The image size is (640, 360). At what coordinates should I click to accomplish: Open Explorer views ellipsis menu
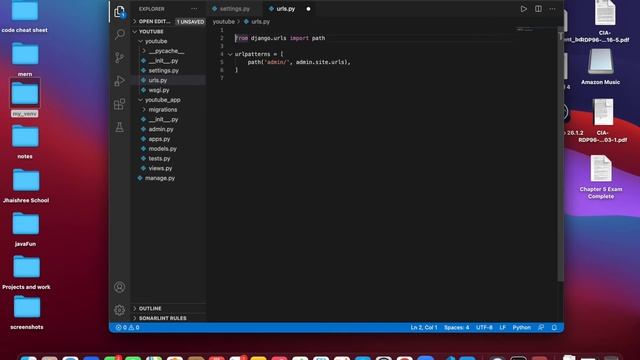pyautogui.click(x=194, y=9)
